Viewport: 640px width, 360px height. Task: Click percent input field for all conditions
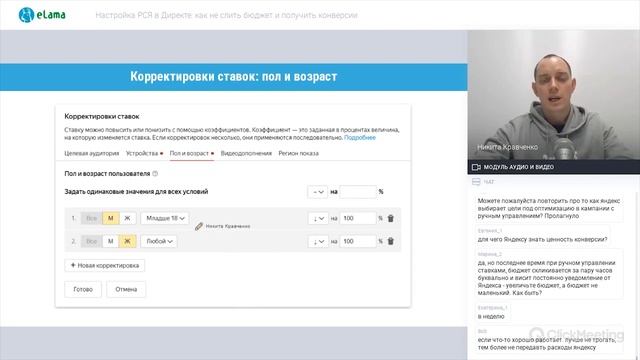(358, 192)
